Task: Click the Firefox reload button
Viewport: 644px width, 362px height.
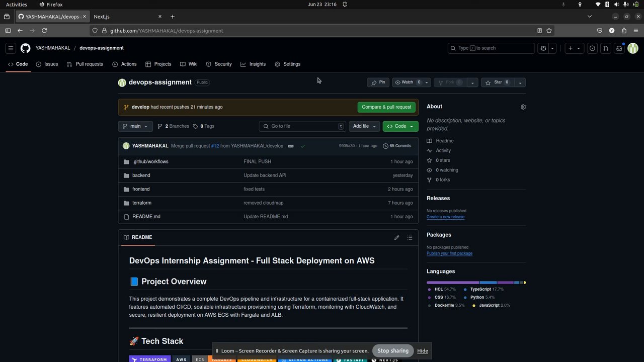Action: tap(44, 31)
